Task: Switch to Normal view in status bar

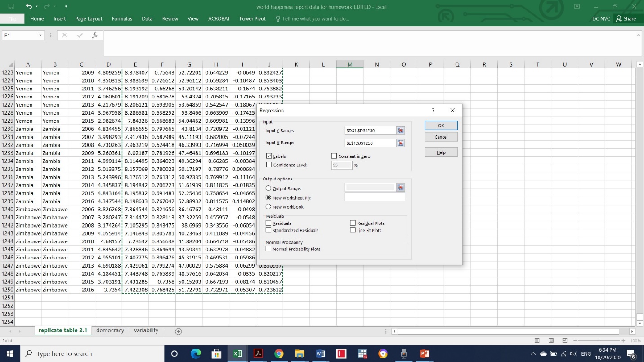Action: (x=537, y=340)
